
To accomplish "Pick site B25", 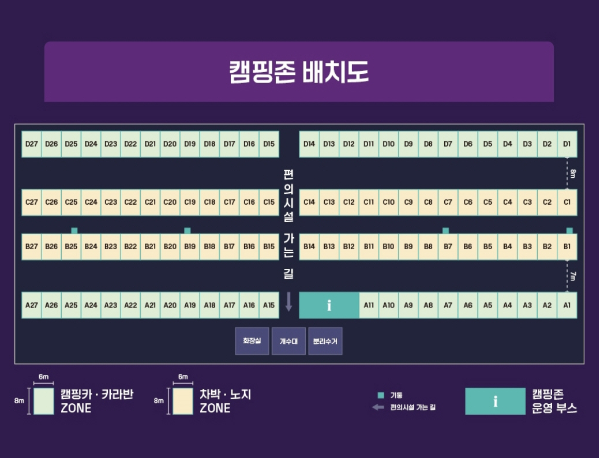I will (71, 247).
